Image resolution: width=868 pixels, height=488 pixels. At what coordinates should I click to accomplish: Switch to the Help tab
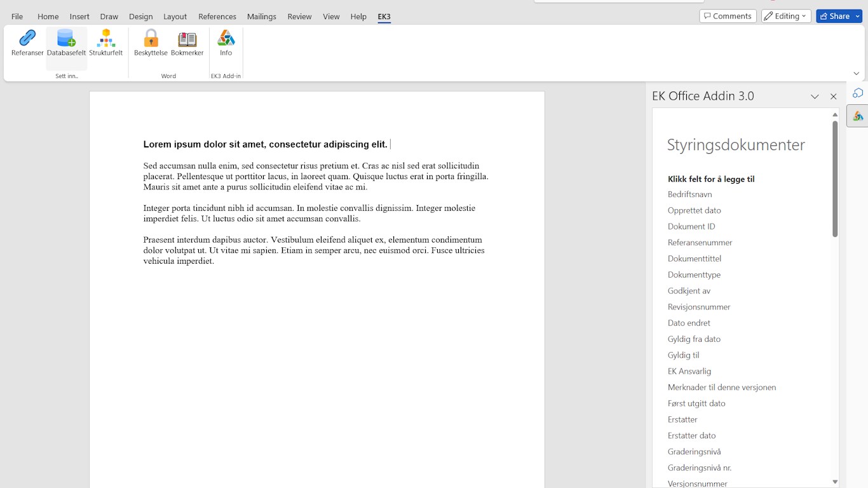358,17
